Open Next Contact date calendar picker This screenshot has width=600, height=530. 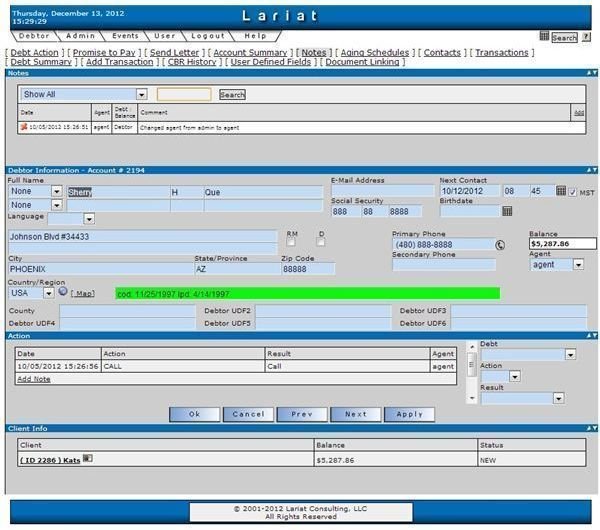(561, 190)
